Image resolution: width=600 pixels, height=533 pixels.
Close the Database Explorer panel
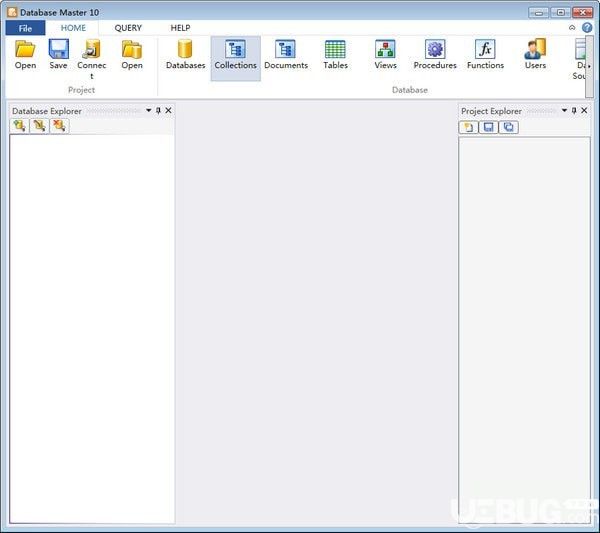click(168, 111)
